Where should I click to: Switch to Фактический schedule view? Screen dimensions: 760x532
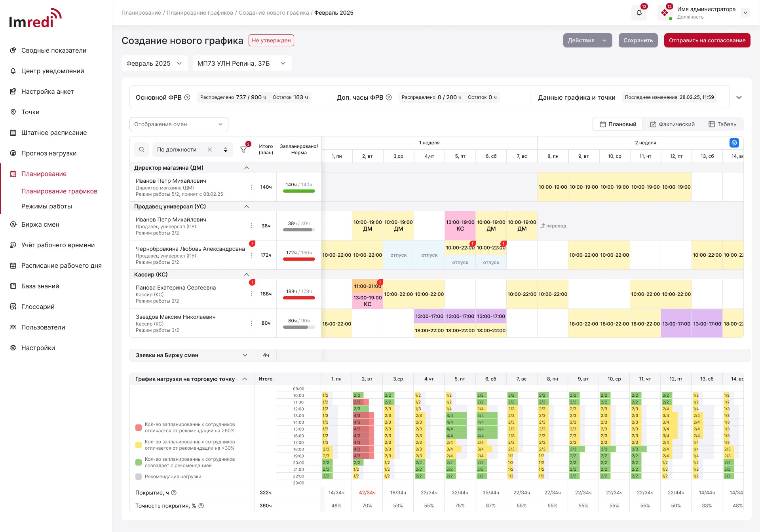(672, 124)
